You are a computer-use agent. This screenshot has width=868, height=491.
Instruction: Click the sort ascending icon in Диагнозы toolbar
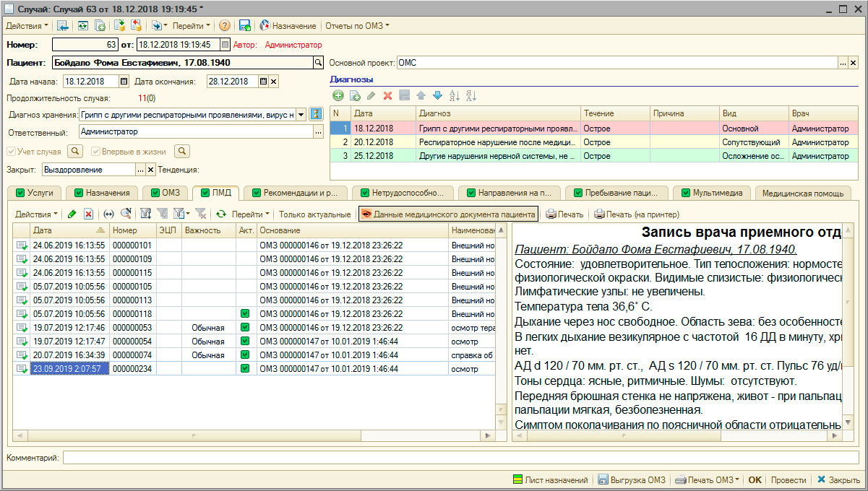pyautogui.click(x=455, y=95)
